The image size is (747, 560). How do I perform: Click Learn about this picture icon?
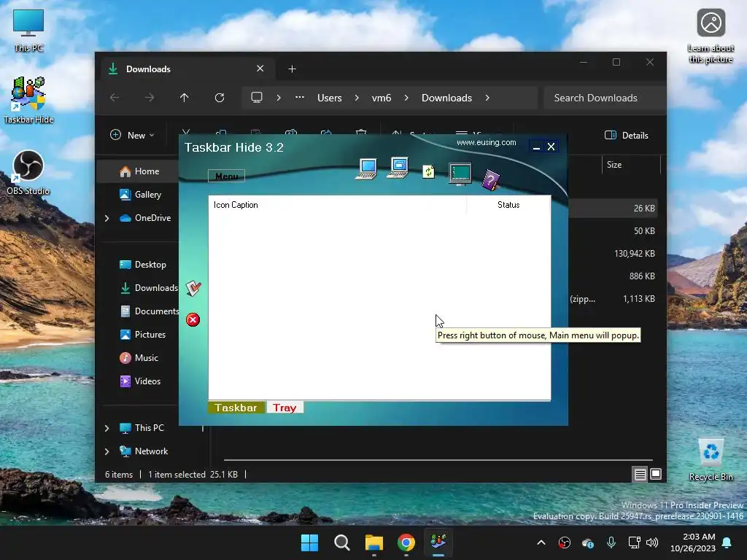pos(711,36)
